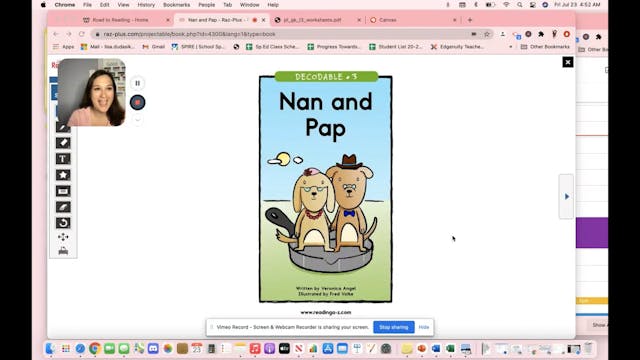Open the Chrome menu in menu bar
640x360 pixels.
[x=64, y=5]
